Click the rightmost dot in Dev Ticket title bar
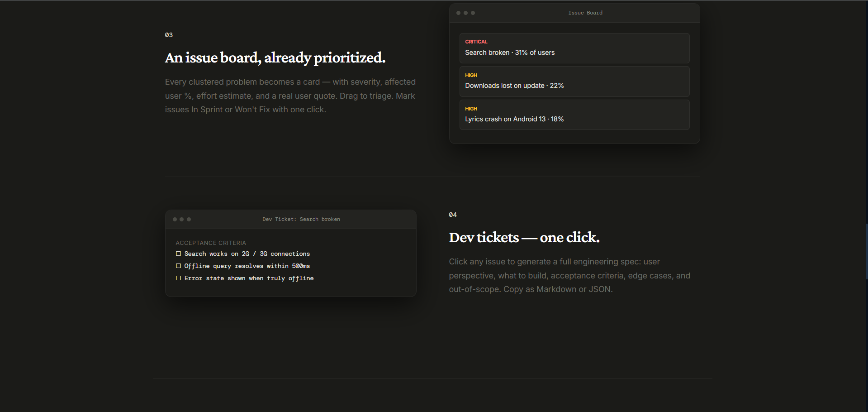The height and width of the screenshot is (412, 868). click(x=189, y=220)
